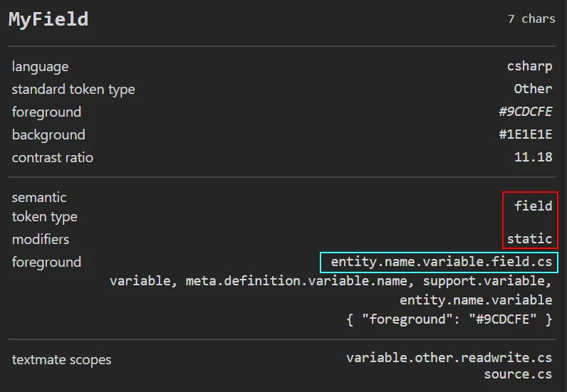Click the italic #9CDCFE foreground color value
The height and width of the screenshot is (392, 567).
click(x=525, y=112)
